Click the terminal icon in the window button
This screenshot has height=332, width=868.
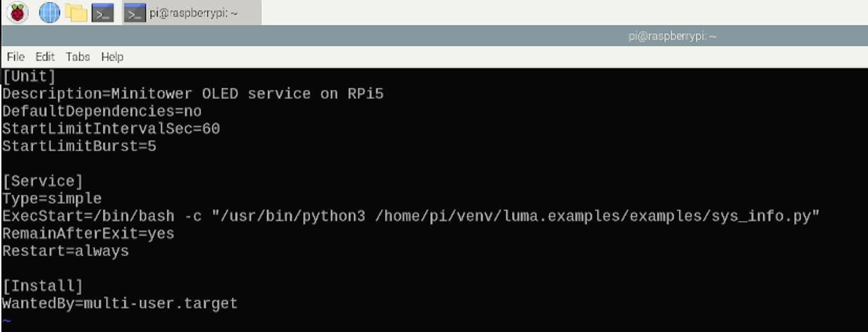pos(135,13)
